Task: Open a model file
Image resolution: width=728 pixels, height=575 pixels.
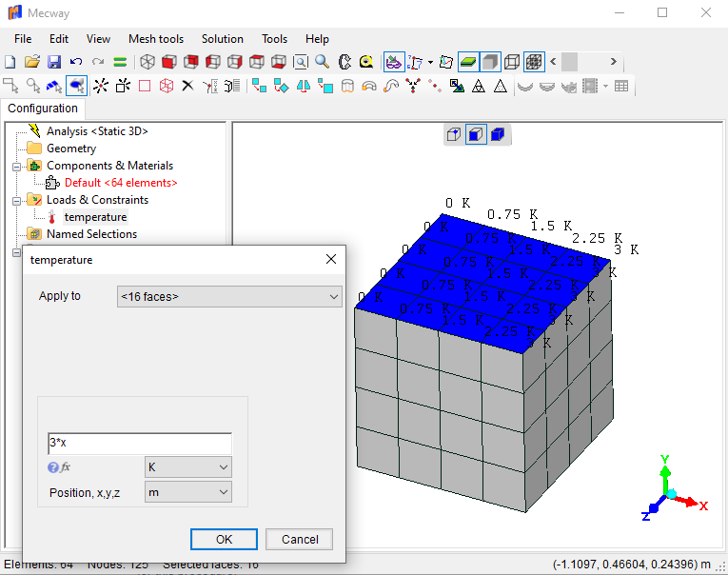Action: (x=32, y=62)
